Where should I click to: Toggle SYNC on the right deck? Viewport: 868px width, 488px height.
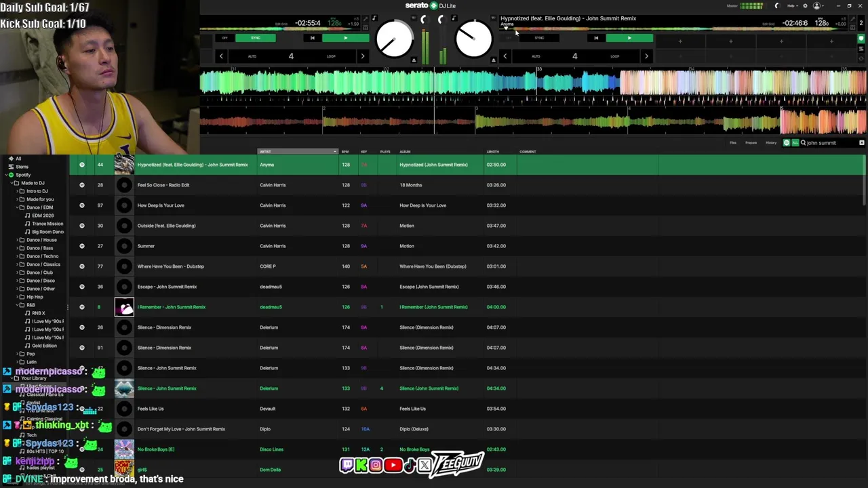coord(539,38)
